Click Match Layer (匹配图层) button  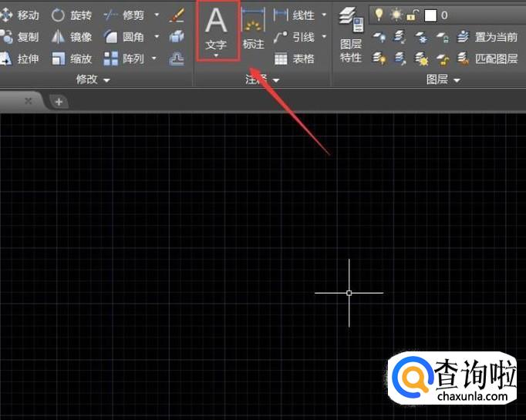click(x=487, y=59)
